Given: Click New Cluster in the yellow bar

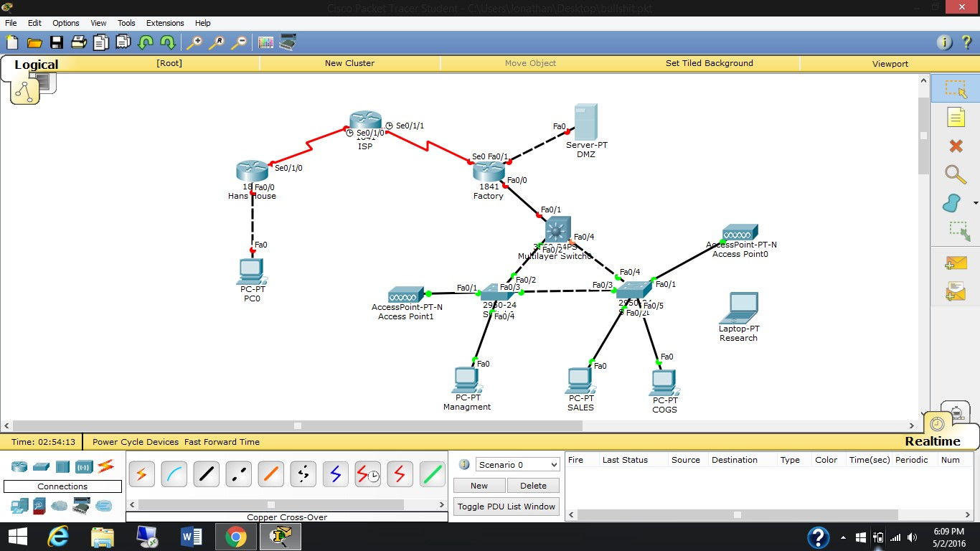Looking at the screenshot, I should [349, 63].
